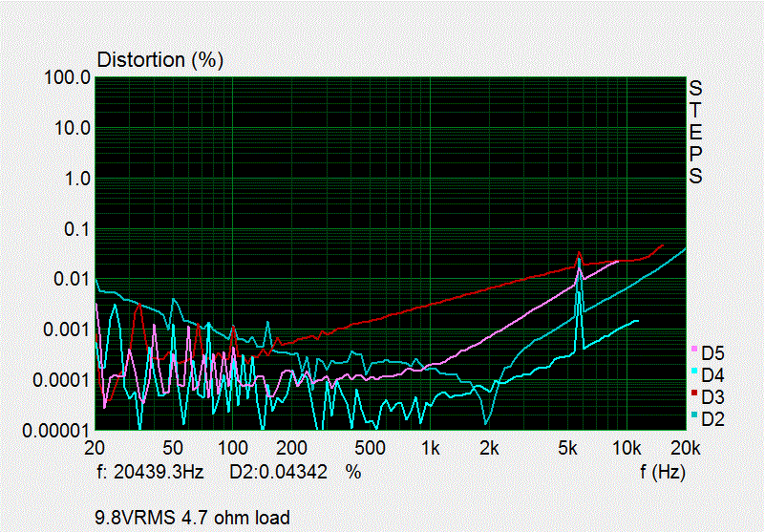This screenshot has width=765, height=532.
Task: Click the D3 red legend swatch
Action: point(694,393)
